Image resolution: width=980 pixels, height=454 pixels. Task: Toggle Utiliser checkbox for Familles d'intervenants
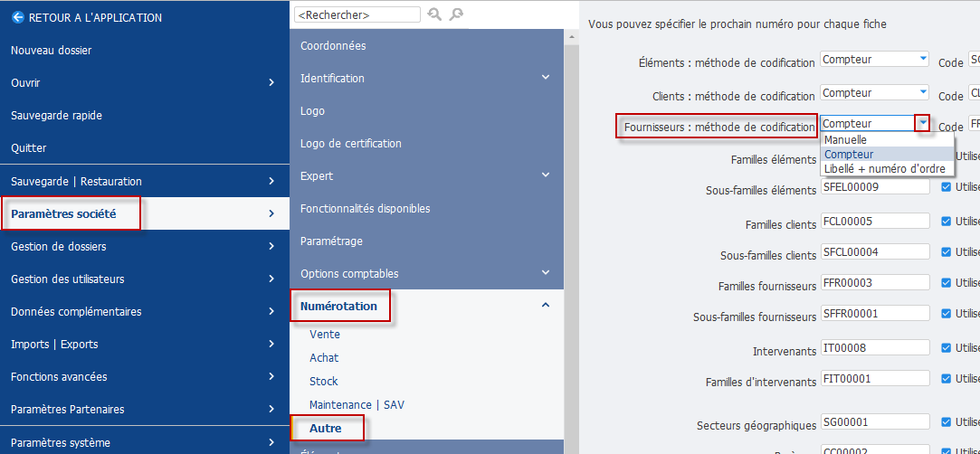(x=947, y=378)
